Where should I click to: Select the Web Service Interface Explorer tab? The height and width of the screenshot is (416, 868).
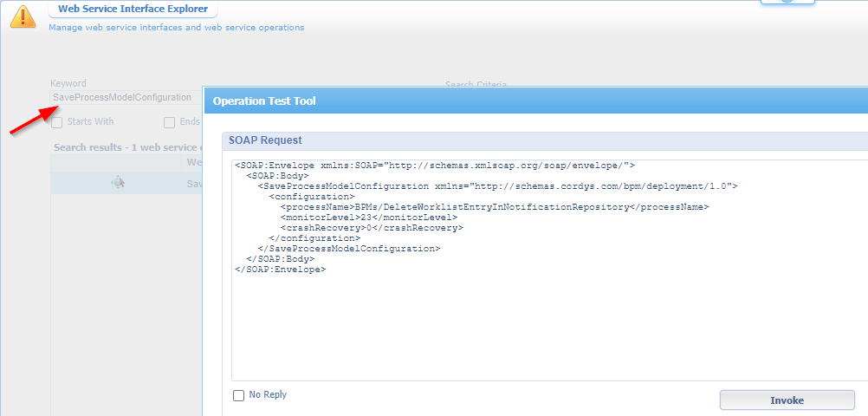point(133,10)
